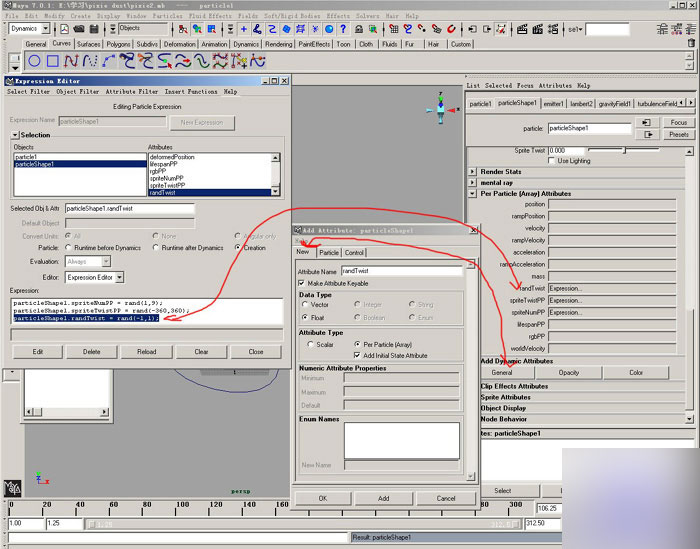Screen dimensions: 700x549
Task: Click the red magnet icon
Action: pyautogui.click(x=451, y=29)
